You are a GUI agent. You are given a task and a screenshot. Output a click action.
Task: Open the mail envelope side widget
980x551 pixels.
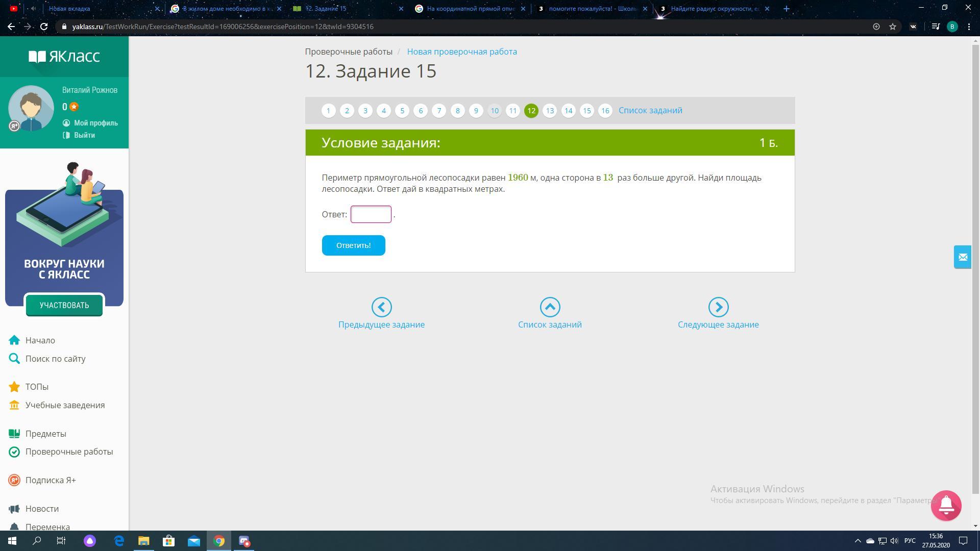[963, 257]
